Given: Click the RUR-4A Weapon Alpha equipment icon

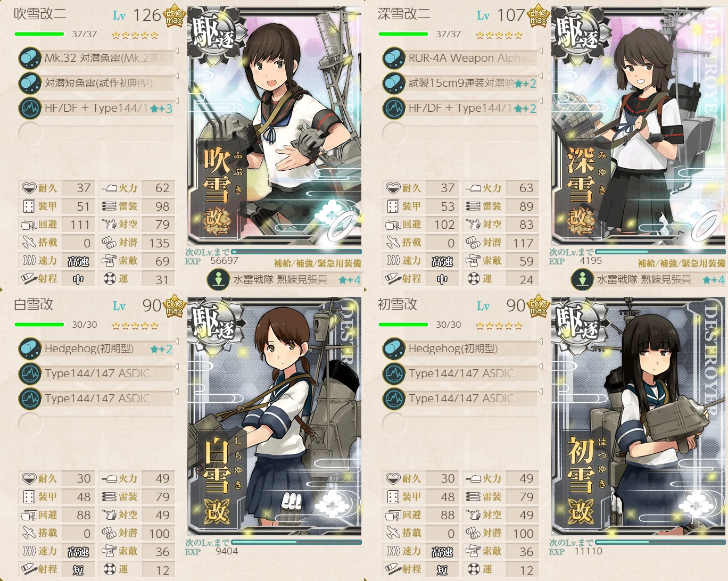Looking at the screenshot, I should click(x=394, y=58).
